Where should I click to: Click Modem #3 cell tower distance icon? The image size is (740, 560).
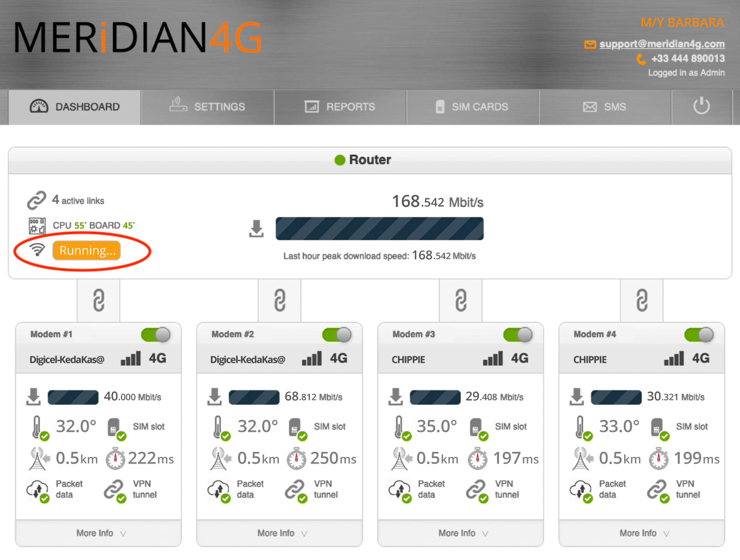pyautogui.click(x=401, y=459)
